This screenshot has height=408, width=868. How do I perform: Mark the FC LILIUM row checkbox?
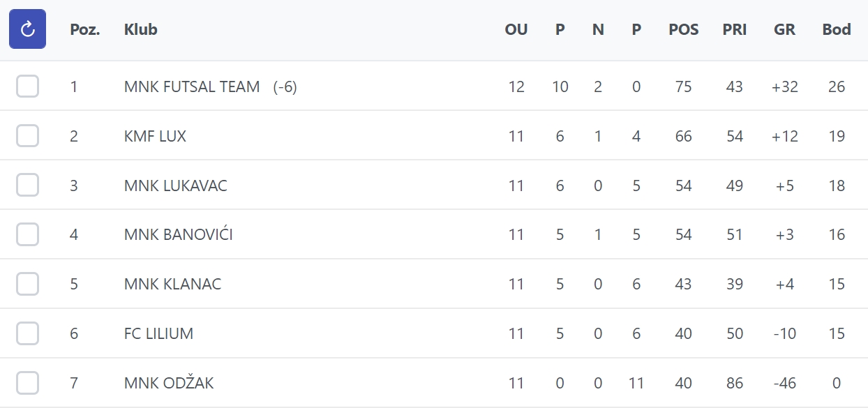[27, 333]
